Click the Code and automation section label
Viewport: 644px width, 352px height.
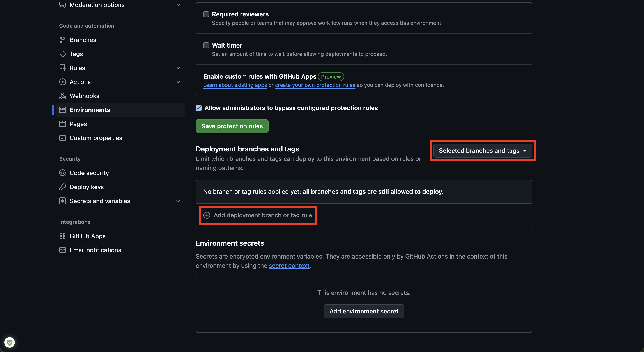pos(87,25)
